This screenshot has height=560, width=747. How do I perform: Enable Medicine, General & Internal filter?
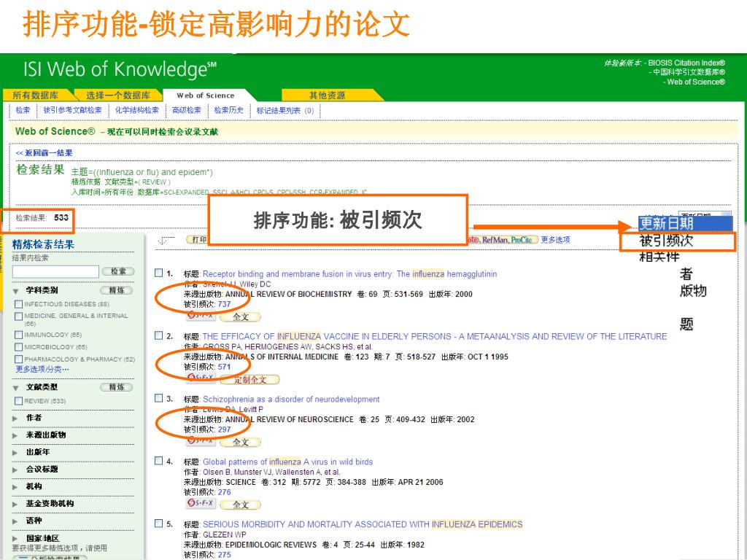click(x=18, y=316)
